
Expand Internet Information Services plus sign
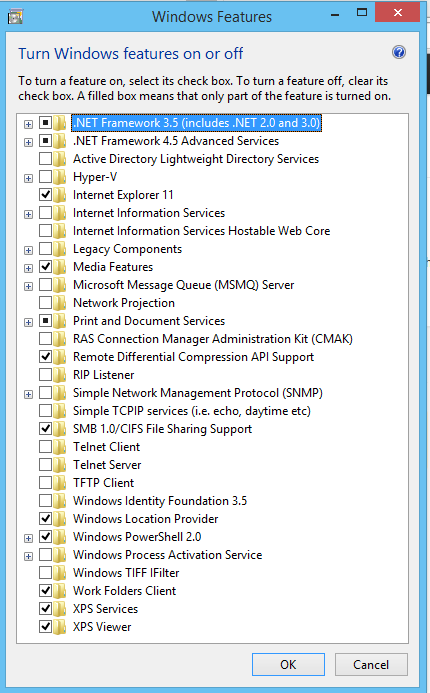pos(28,214)
